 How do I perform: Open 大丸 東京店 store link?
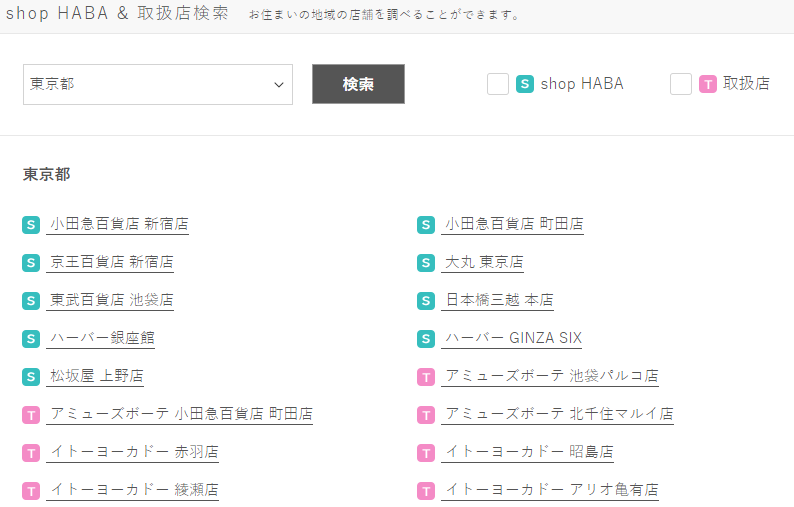483,262
